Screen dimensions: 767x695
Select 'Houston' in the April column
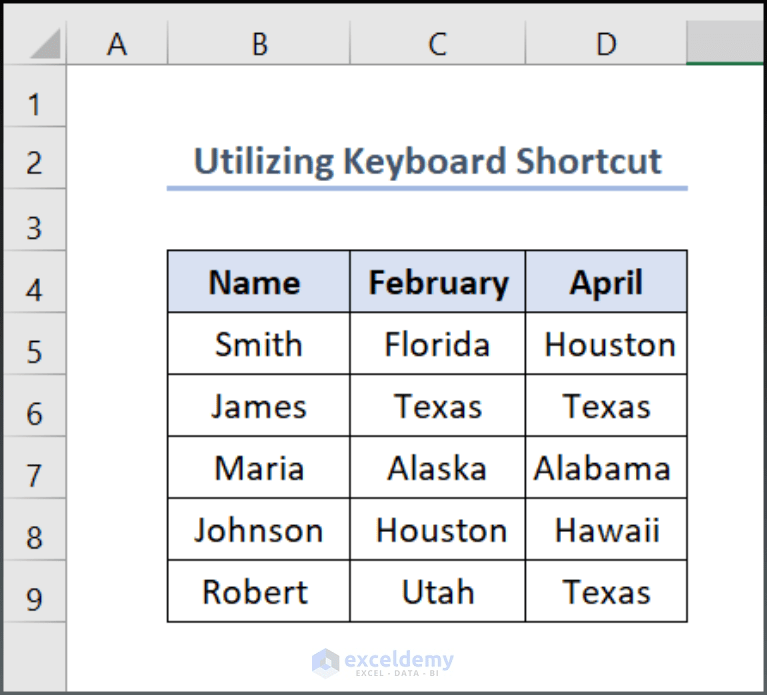pyautogui.click(x=606, y=344)
